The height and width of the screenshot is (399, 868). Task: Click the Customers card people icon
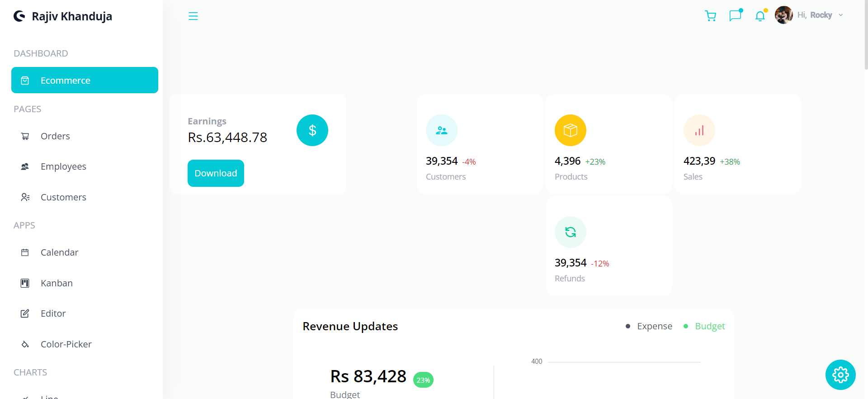(442, 130)
